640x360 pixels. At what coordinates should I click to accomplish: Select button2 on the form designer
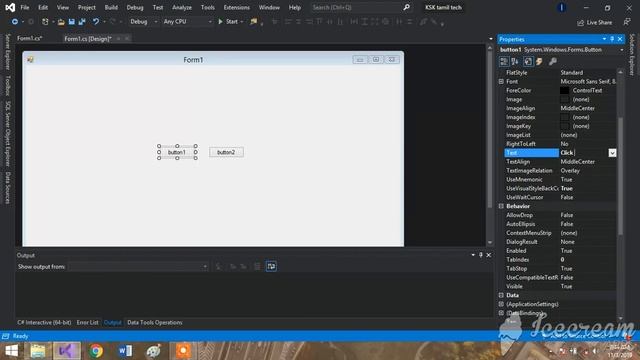point(227,152)
